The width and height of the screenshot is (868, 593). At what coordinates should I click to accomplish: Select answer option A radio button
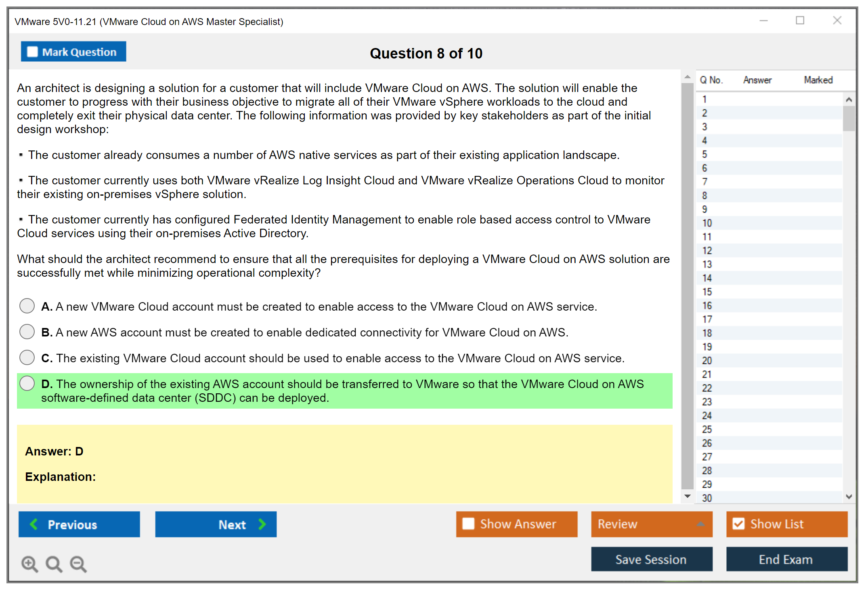pos(27,306)
